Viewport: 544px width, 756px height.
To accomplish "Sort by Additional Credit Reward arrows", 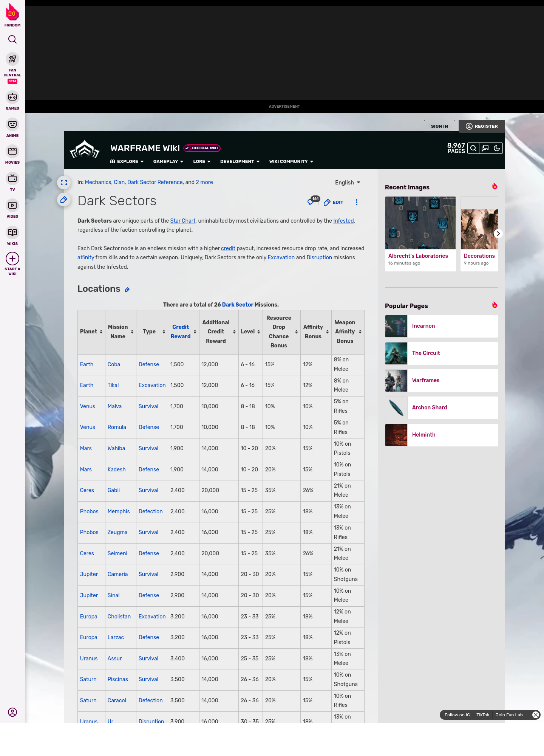I will (x=234, y=332).
